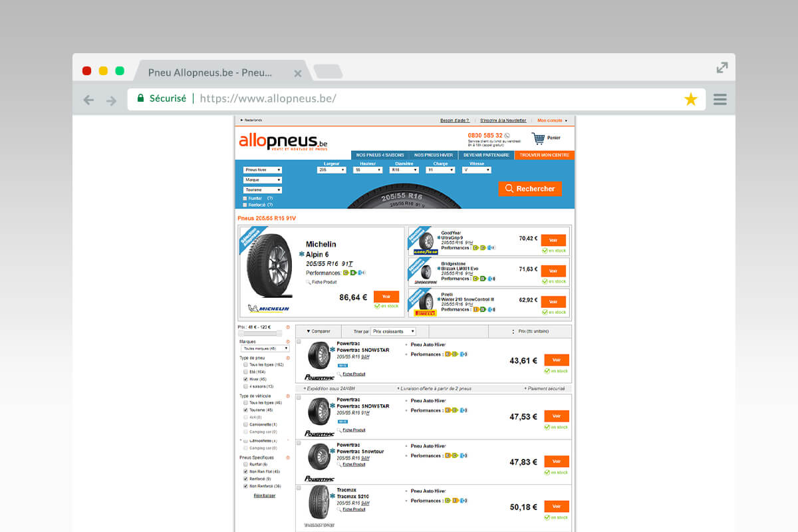Click the Michelin brand logo
The width and height of the screenshot is (798, 532).
268,309
